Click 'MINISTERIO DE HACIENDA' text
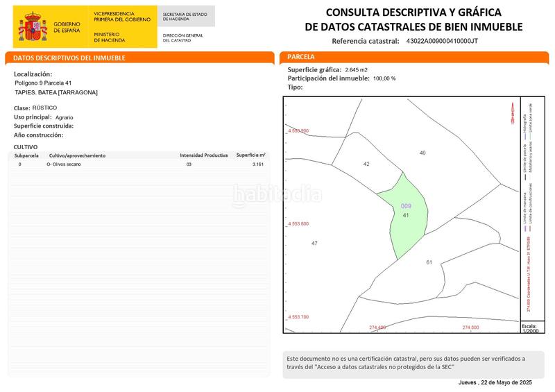Viewport: 555px width, 392px height. (110, 37)
